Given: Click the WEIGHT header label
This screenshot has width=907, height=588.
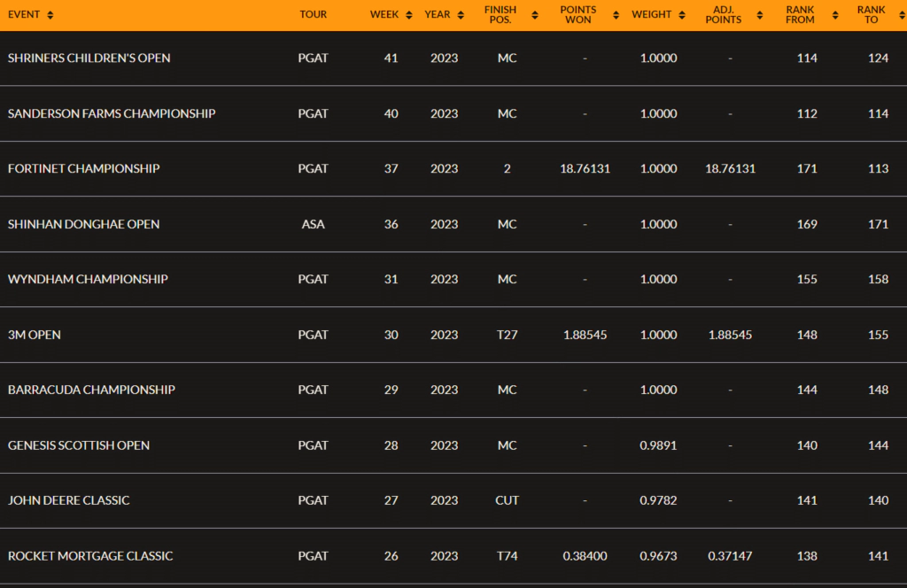Looking at the screenshot, I should click(651, 14).
